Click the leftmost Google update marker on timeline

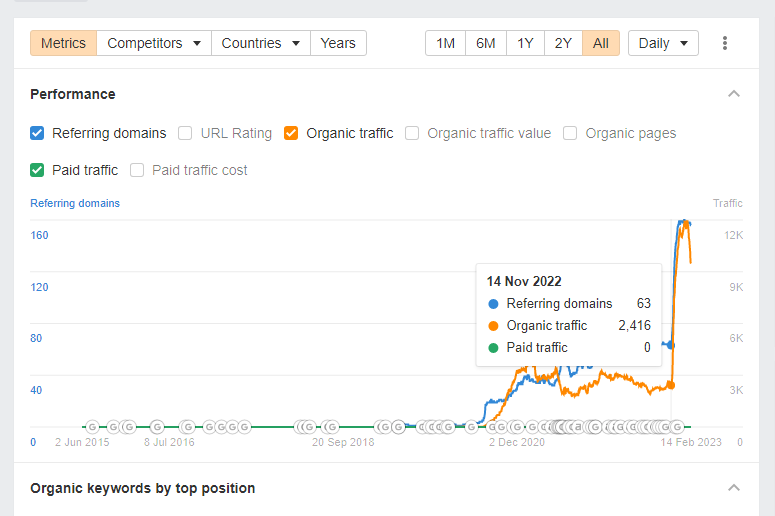tap(92, 427)
